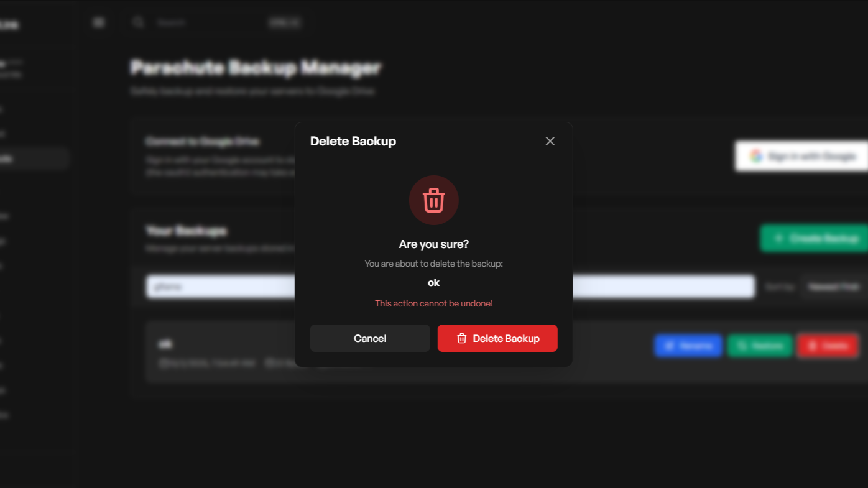This screenshot has height=488, width=868.
Task: Click the red Delete button in backup row
Action: coord(828,346)
